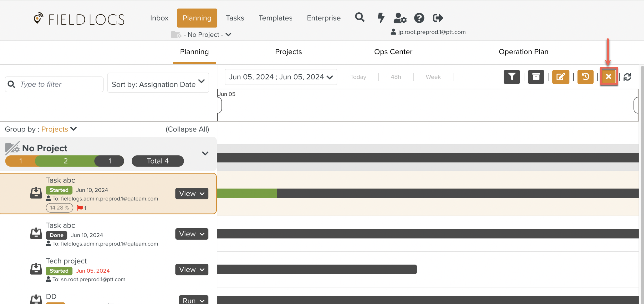Image resolution: width=644 pixels, height=304 pixels.
Task: Click the archive box toolbar icon
Action: [536, 77]
